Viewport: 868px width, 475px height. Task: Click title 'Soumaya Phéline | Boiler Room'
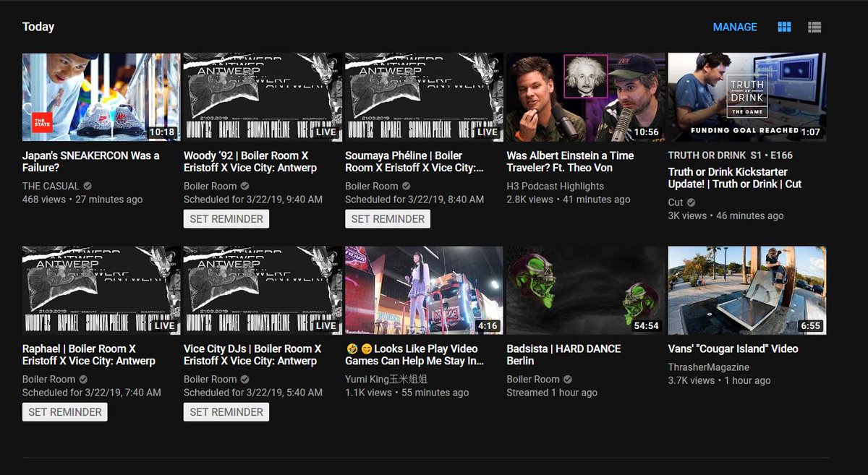pyautogui.click(x=414, y=162)
